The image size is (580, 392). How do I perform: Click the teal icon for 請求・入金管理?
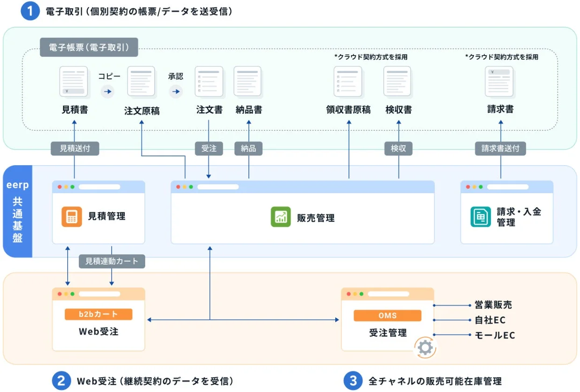point(481,217)
